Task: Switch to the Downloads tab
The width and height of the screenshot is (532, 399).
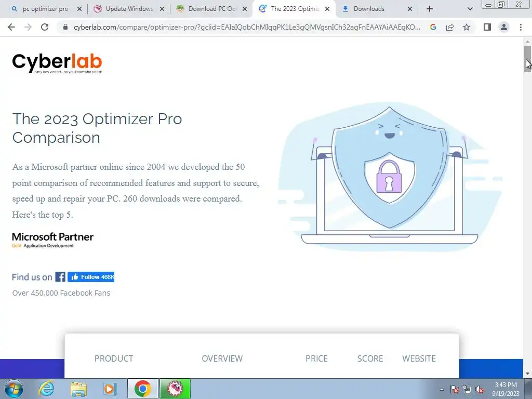Action: pos(369,9)
